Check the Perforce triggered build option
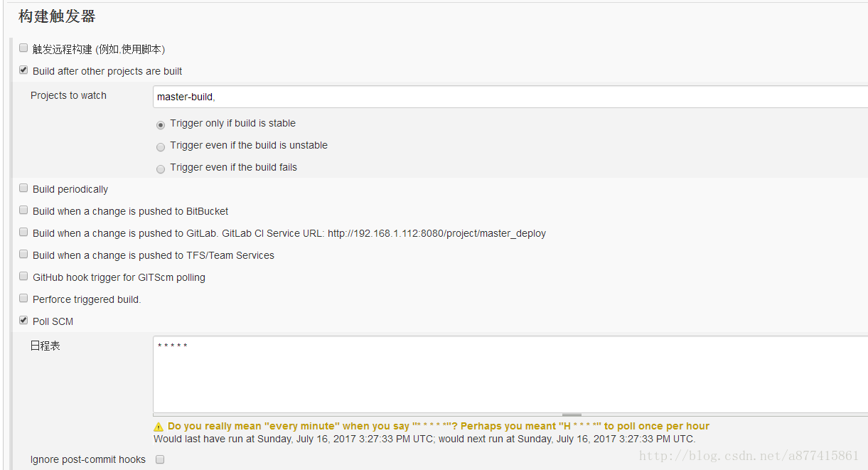This screenshot has width=868, height=470. point(23,299)
